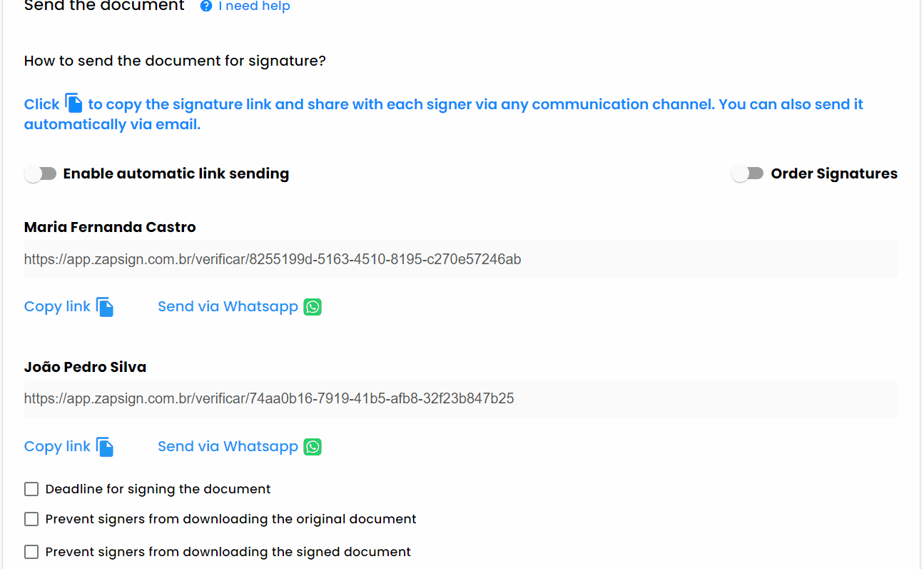This screenshot has height=569, width=924.
Task: Check Prevent signers from downloading the signed document
Action: pyautogui.click(x=31, y=551)
